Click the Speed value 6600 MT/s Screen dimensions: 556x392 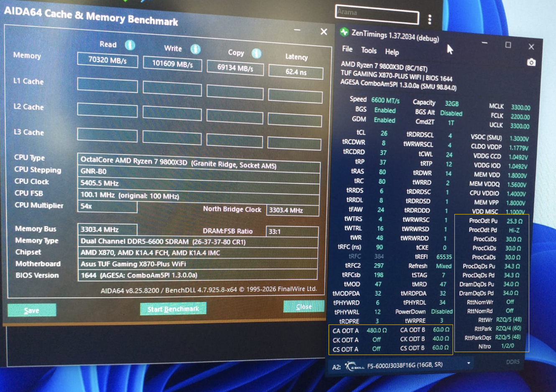click(385, 100)
